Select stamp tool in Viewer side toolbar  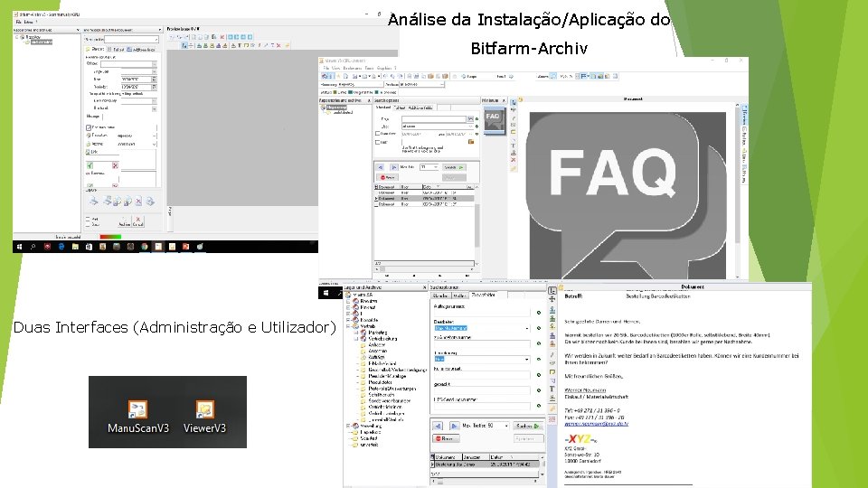click(514, 153)
